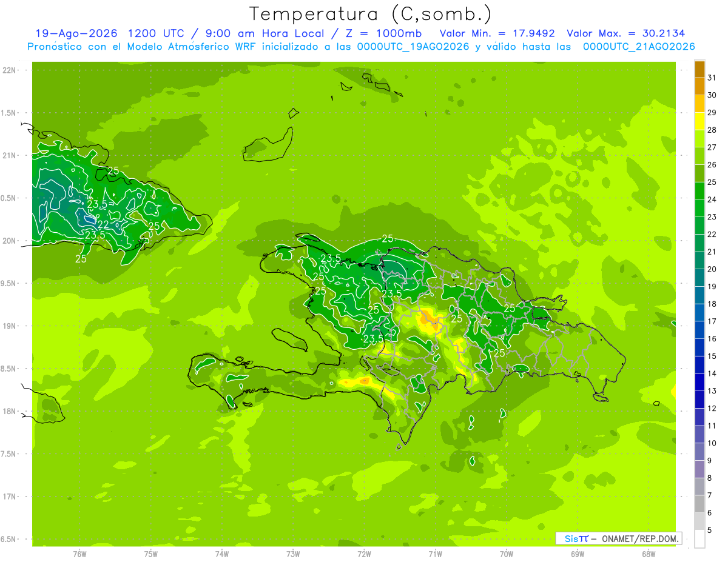
Task: Click the legend number '20'
Action: point(712,269)
